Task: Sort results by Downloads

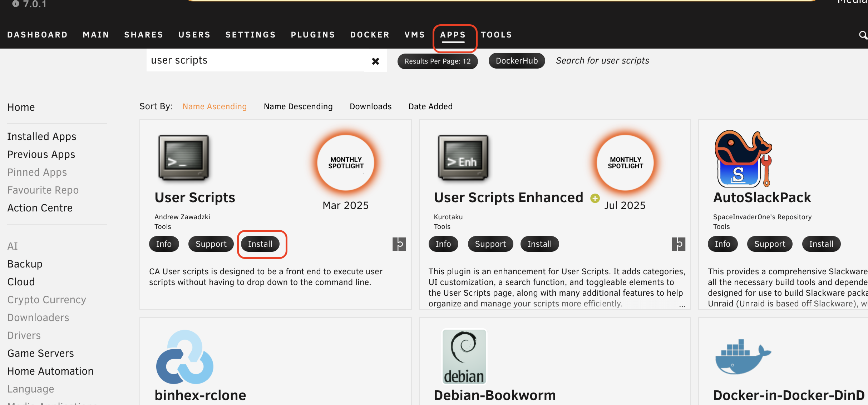Action: coord(370,106)
